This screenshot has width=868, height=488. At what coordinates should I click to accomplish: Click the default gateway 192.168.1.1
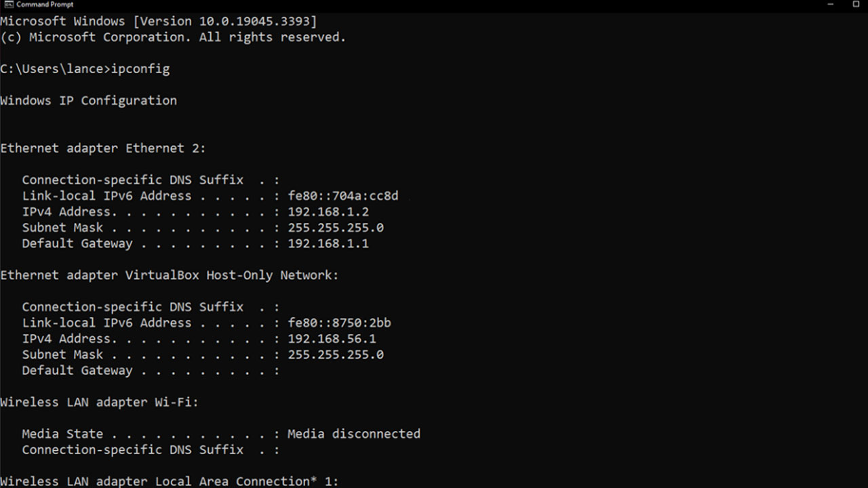tap(328, 243)
